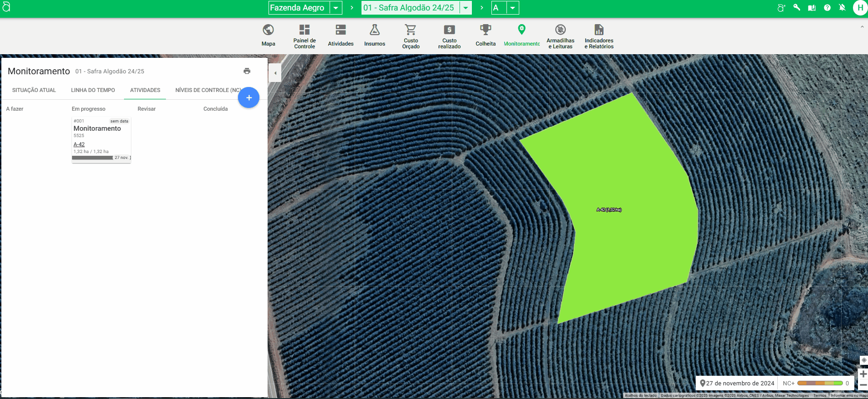This screenshot has height=399, width=868.
Task: Click the help question mark icon
Action: [x=827, y=8]
